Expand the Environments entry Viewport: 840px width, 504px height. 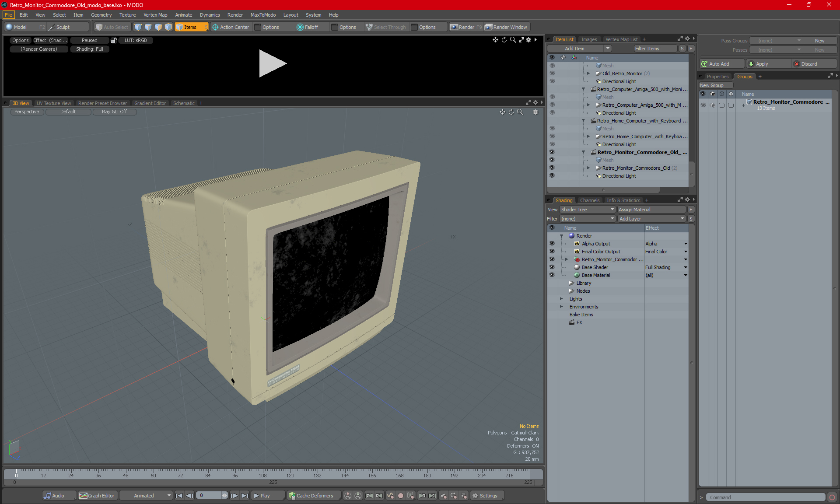click(x=562, y=307)
